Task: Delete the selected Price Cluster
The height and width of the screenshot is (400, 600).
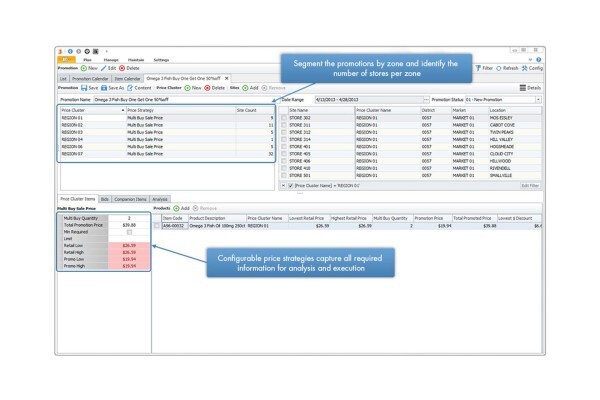Action: tap(207, 88)
